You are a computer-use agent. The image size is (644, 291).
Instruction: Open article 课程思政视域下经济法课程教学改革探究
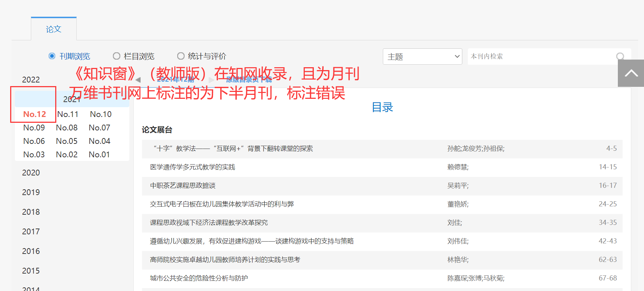pos(209,223)
